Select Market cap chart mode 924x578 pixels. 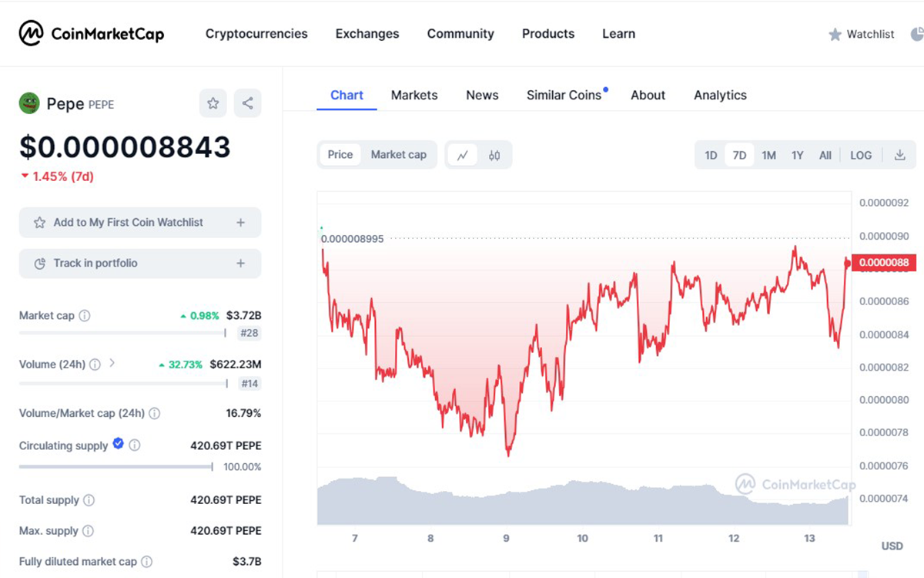point(398,154)
